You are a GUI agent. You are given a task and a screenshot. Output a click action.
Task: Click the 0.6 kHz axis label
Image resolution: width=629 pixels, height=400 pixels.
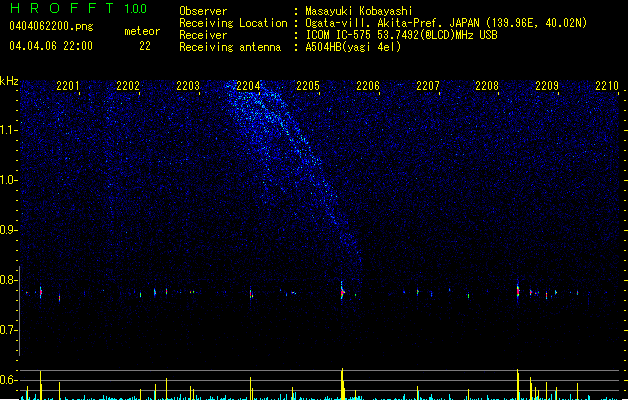pos(8,380)
